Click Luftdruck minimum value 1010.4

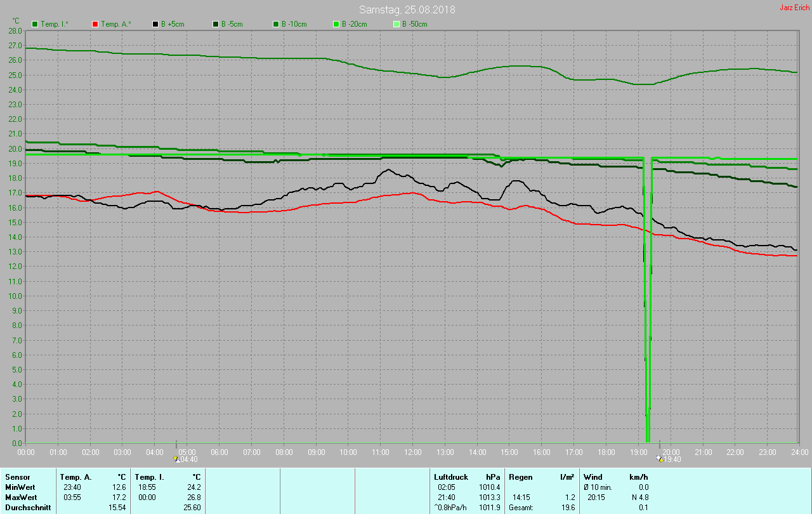click(489, 487)
